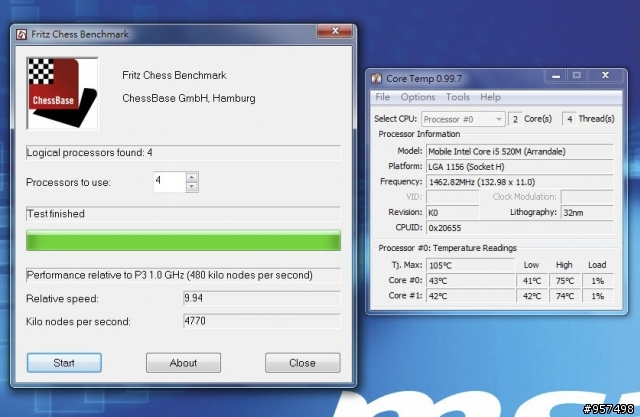The width and height of the screenshot is (640, 417).
Task: Click the CPUID value 0x20655
Action: [x=520, y=228]
